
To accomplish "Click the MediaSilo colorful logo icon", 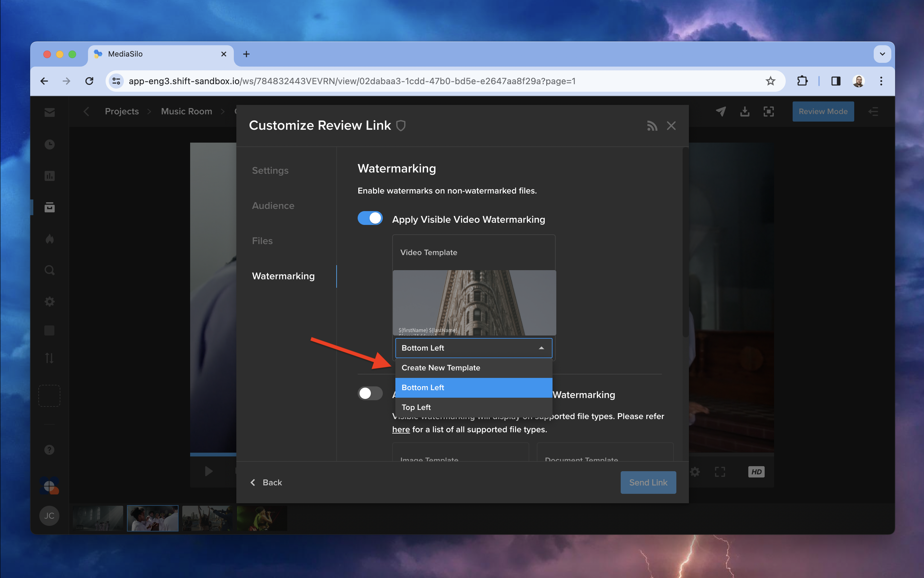I will [49, 486].
